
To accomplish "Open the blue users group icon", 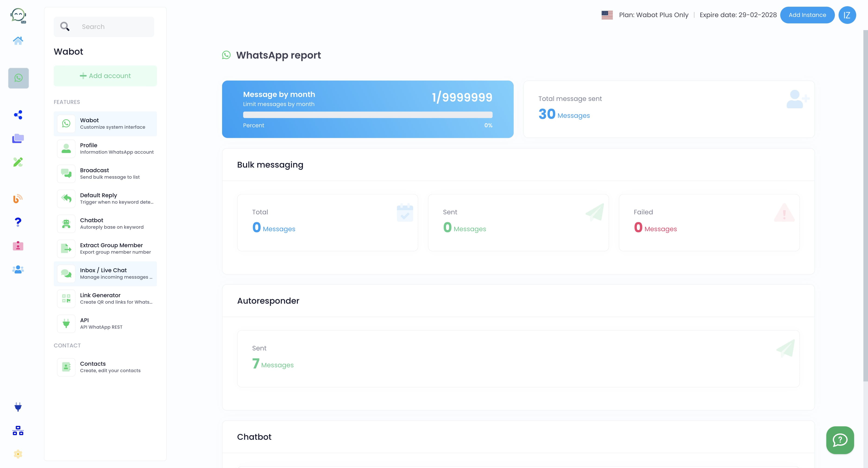I will [18, 270].
